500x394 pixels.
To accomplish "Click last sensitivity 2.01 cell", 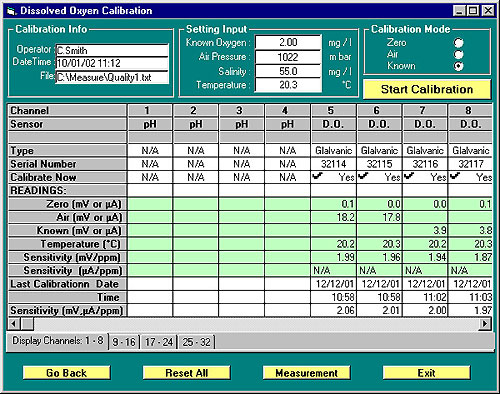I will [379, 311].
